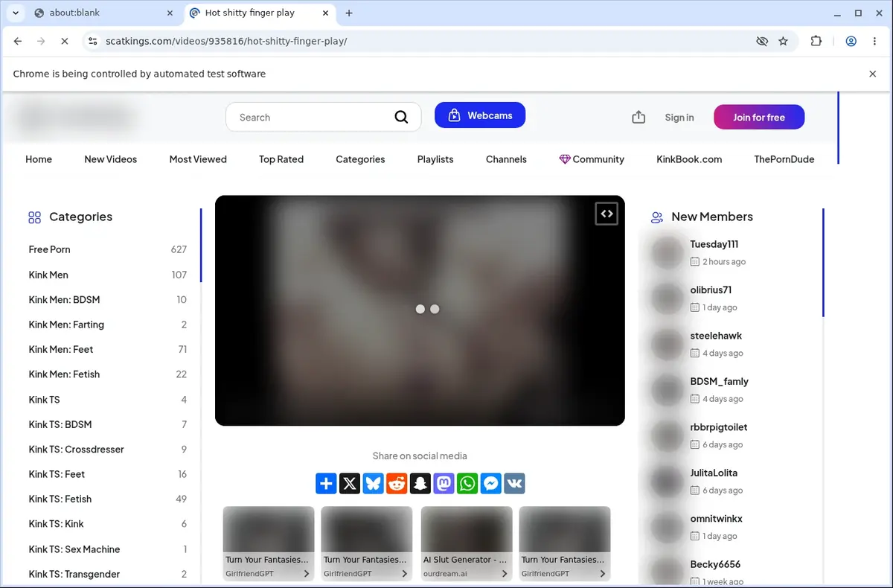Select the Kink TS: Sex Machine category

[x=108, y=549]
